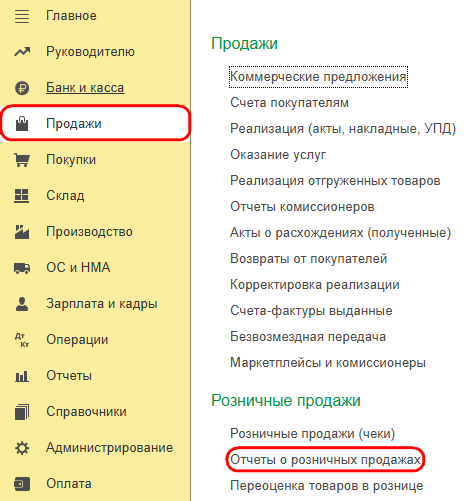The height and width of the screenshot is (501, 466).
Task: Click the ruble coin icon for Банк и касса
Action: pyautogui.click(x=22, y=88)
